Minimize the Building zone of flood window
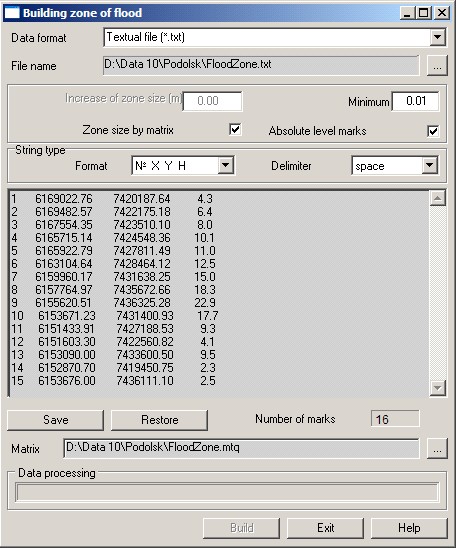456x548 pixels. [x=407, y=13]
